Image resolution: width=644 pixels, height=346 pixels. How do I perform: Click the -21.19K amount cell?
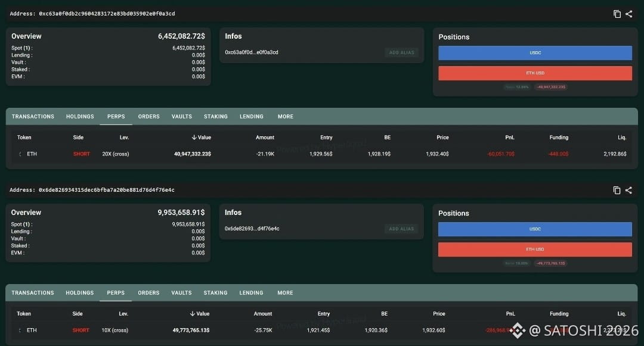(x=265, y=154)
